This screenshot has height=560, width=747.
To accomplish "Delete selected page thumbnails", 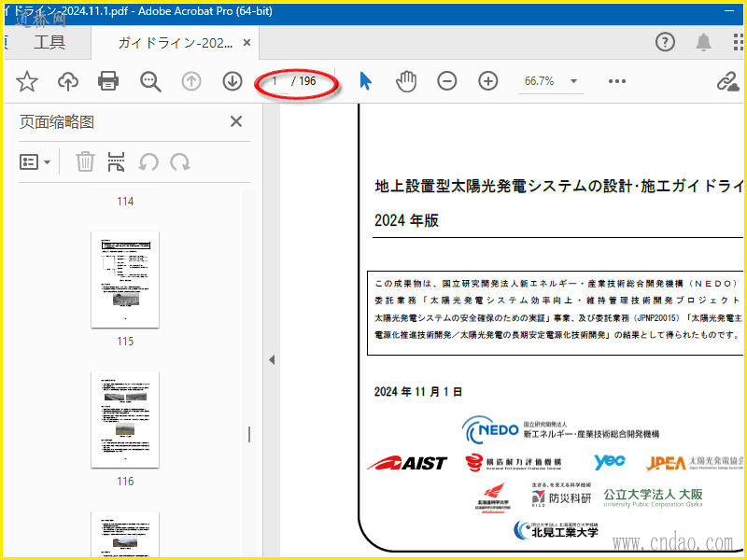I will (x=85, y=161).
